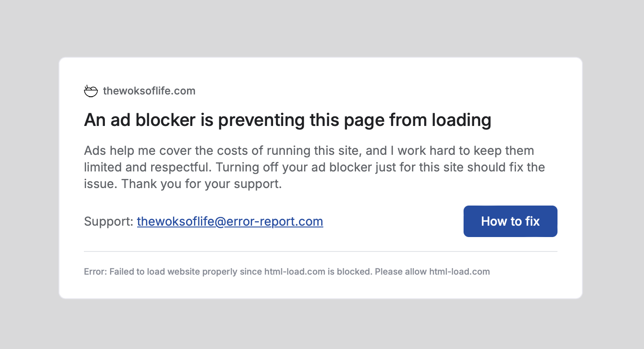Click the ad blocker heading text

pyautogui.click(x=287, y=120)
